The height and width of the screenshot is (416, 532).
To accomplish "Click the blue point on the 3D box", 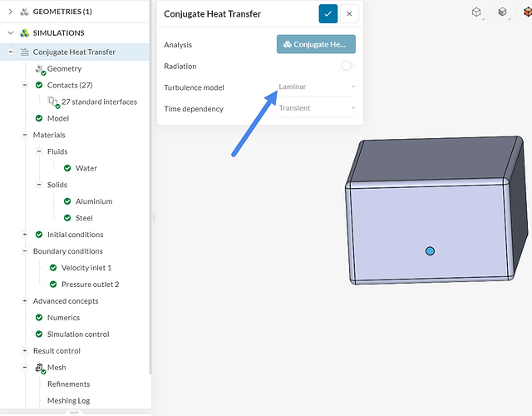I will click(x=430, y=251).
